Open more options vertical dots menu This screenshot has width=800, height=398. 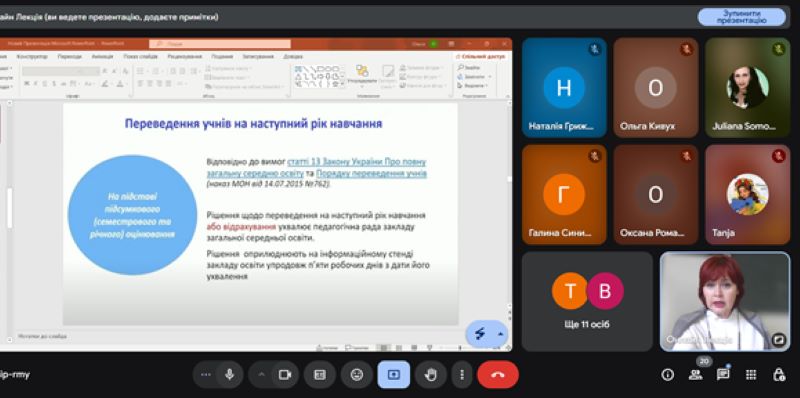coord(462,375)
